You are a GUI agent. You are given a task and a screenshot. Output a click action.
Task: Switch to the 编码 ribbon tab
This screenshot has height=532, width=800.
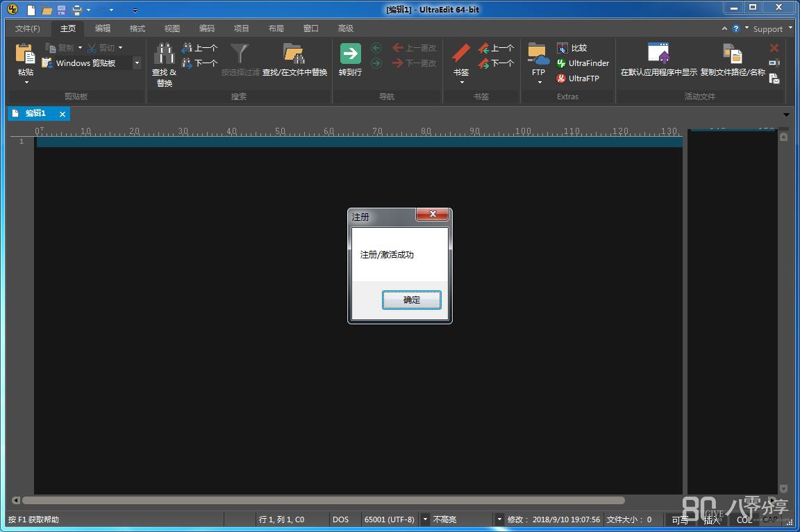click(207, 28)
